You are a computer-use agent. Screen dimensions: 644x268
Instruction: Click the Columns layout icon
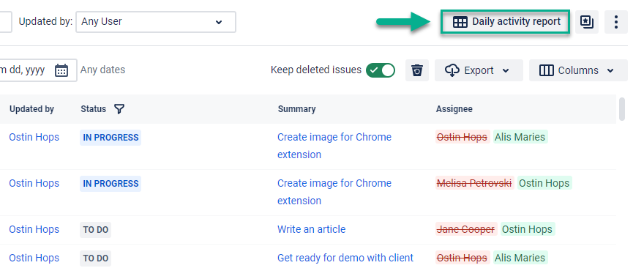pyautogui.click(x=546, y=70)
